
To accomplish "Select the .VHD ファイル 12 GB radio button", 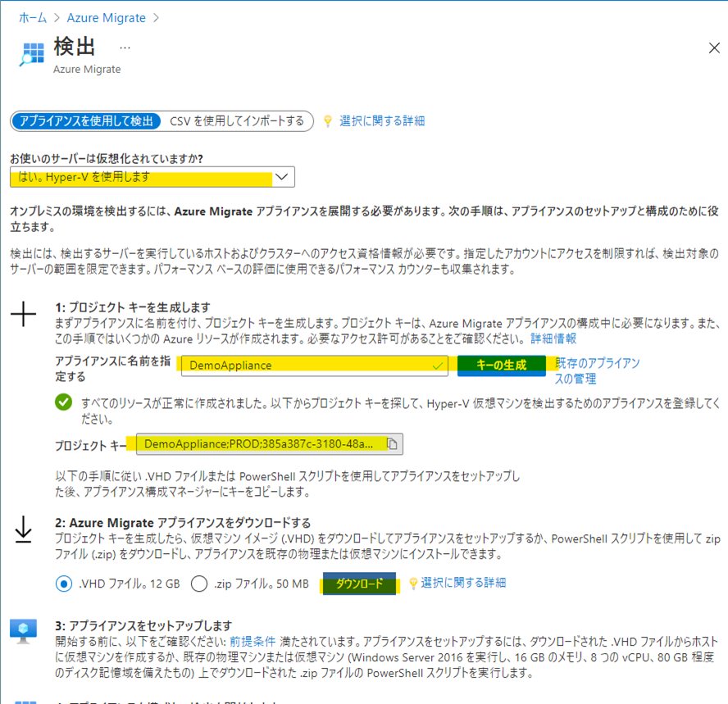I will 63,584.
